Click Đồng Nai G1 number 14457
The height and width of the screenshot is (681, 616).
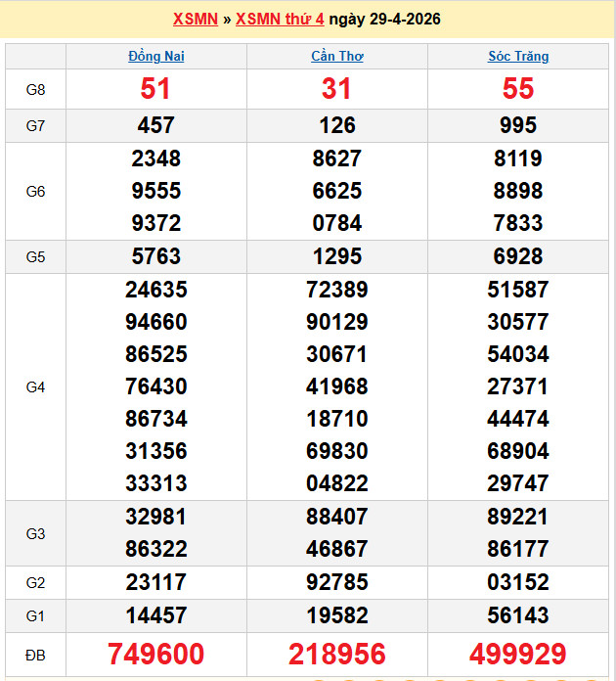tap(156, 616)
